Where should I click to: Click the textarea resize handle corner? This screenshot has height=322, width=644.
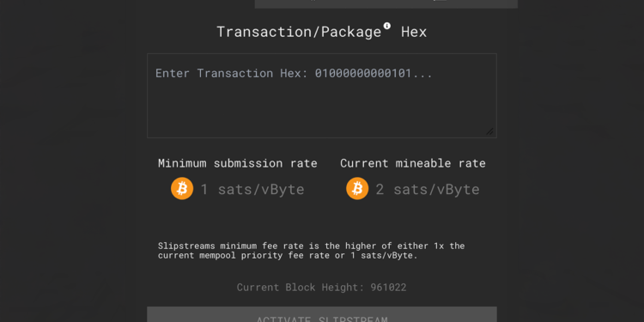[x=489, y=131]
